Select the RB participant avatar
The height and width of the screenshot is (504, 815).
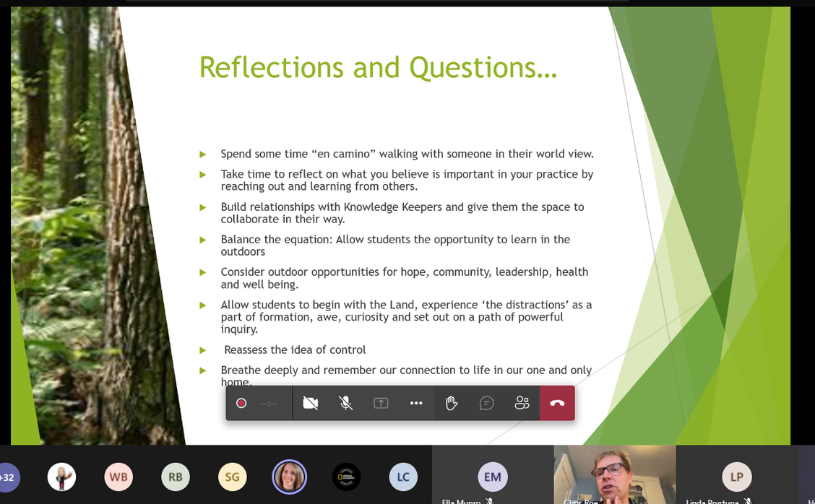(x=175, y=477)
